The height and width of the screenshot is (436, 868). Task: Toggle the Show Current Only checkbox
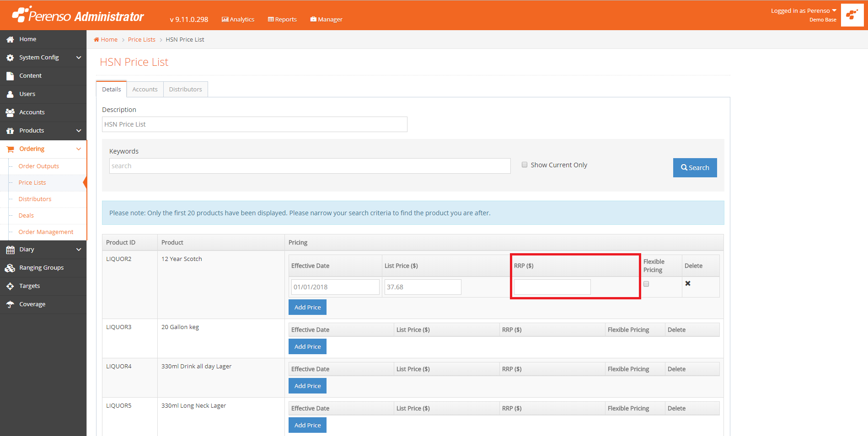coord(525,165)
